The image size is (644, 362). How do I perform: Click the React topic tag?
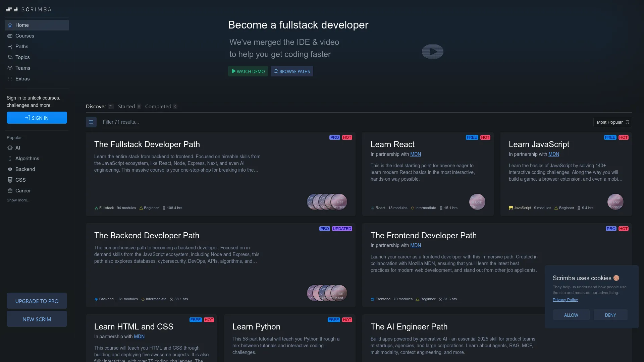tap(378, 208)
